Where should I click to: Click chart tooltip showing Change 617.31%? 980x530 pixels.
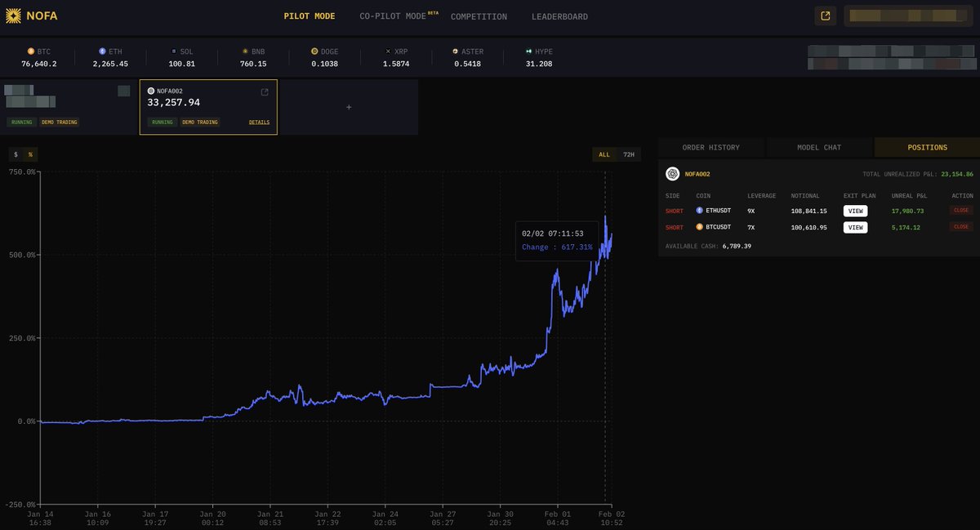[558, 240]
